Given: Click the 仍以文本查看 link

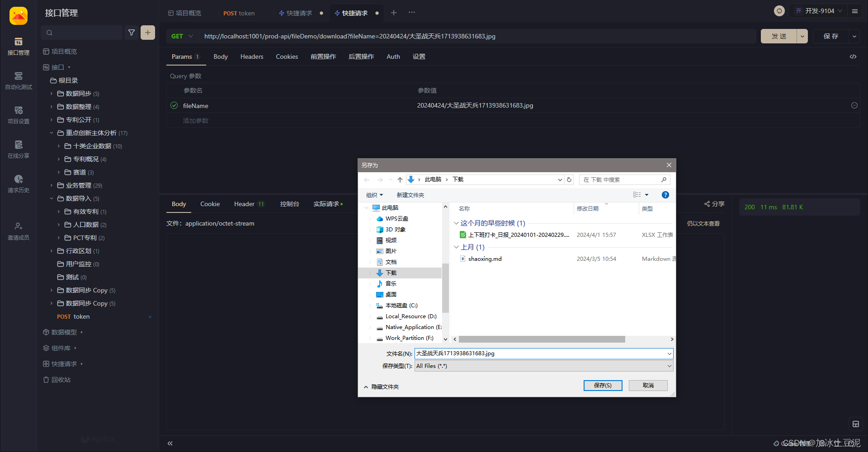Looking at the screenshot, I should pos(703,223).
